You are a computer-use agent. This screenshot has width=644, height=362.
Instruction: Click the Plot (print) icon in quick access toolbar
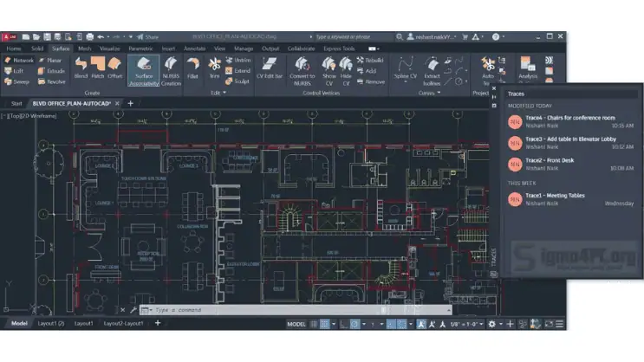tap(90, 37)
